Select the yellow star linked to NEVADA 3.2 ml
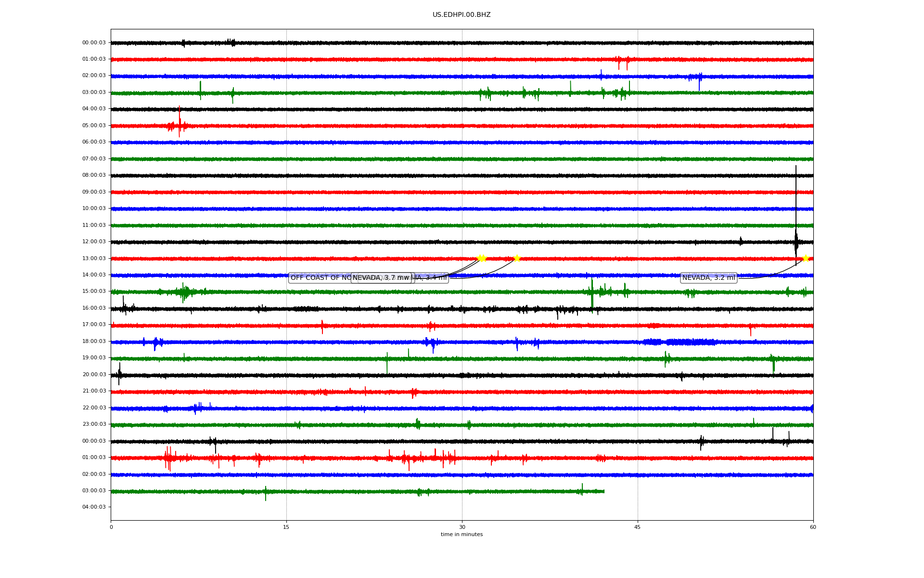This screenshot has width=924, height=578. tap(806, 258)
